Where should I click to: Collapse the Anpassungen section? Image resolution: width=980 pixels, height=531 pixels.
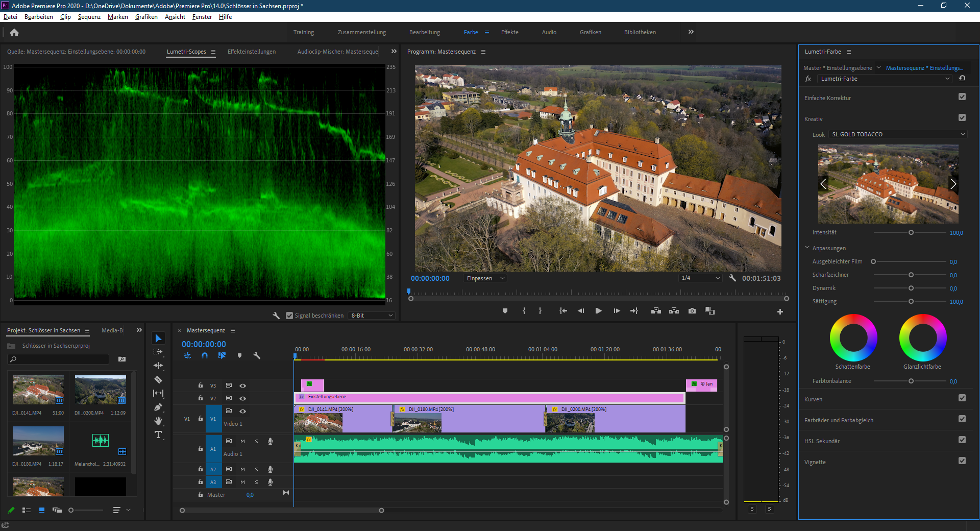coord(806,248)
